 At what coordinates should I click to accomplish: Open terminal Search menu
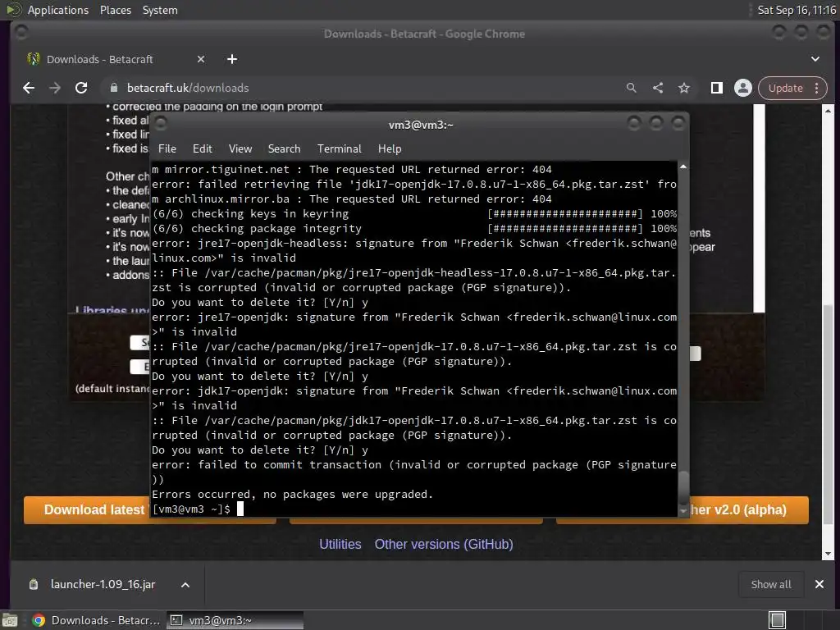(284, 149)
